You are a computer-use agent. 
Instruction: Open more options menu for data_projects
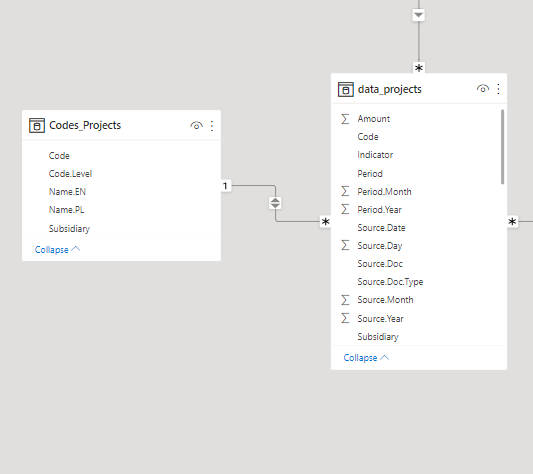point(498,89)
